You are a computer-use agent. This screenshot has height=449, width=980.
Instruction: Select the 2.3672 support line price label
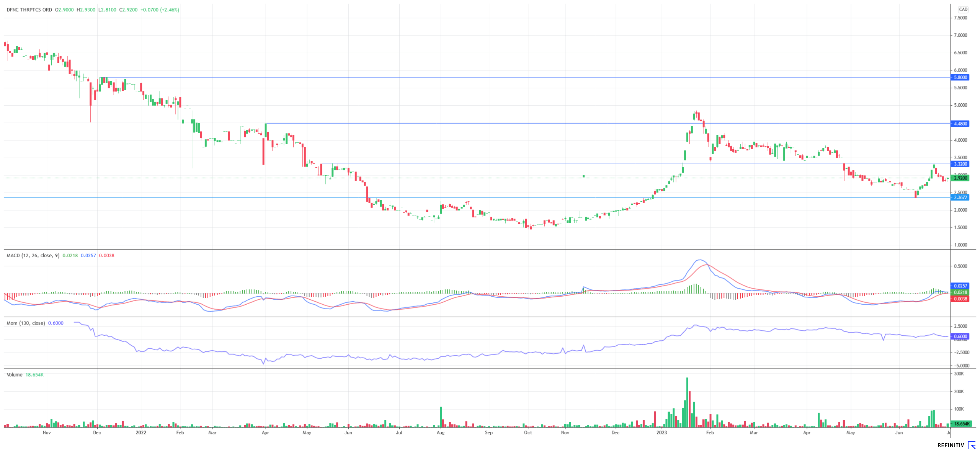[960, 198]
